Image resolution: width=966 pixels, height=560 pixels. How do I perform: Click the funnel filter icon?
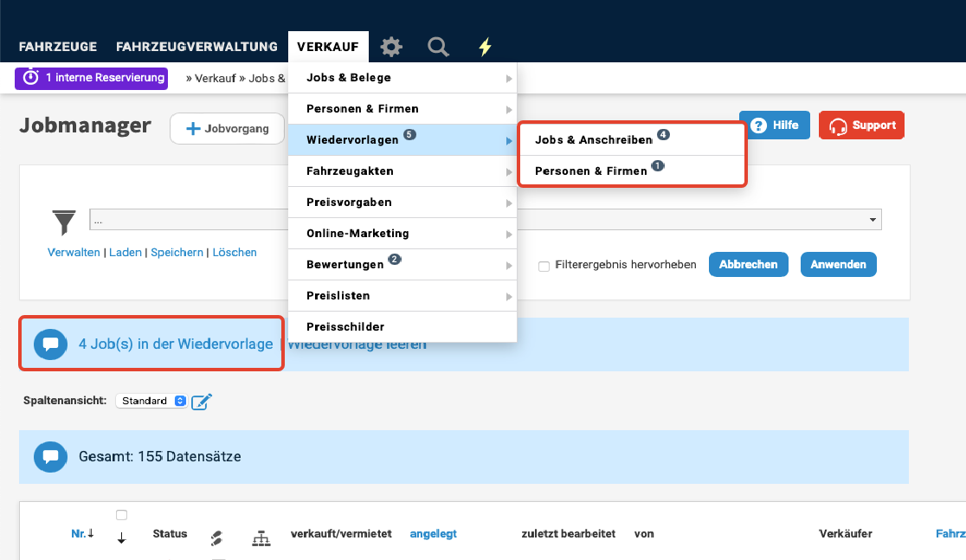[65, 222]
